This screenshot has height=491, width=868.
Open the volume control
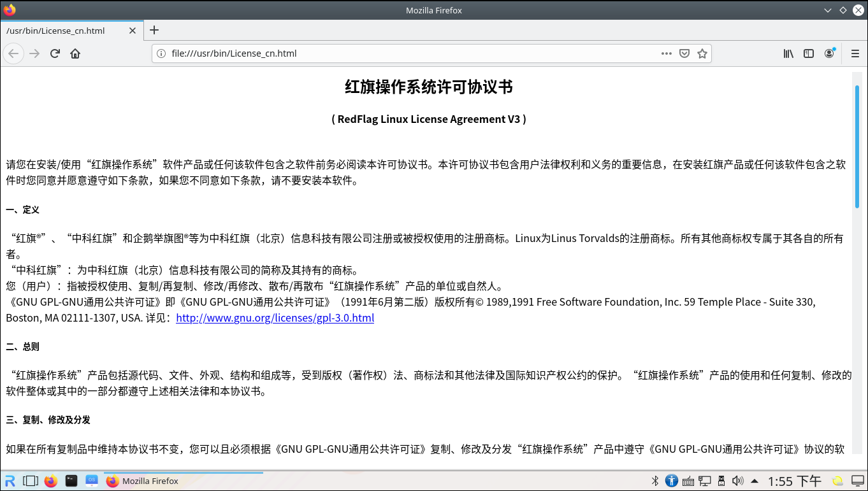738,481
